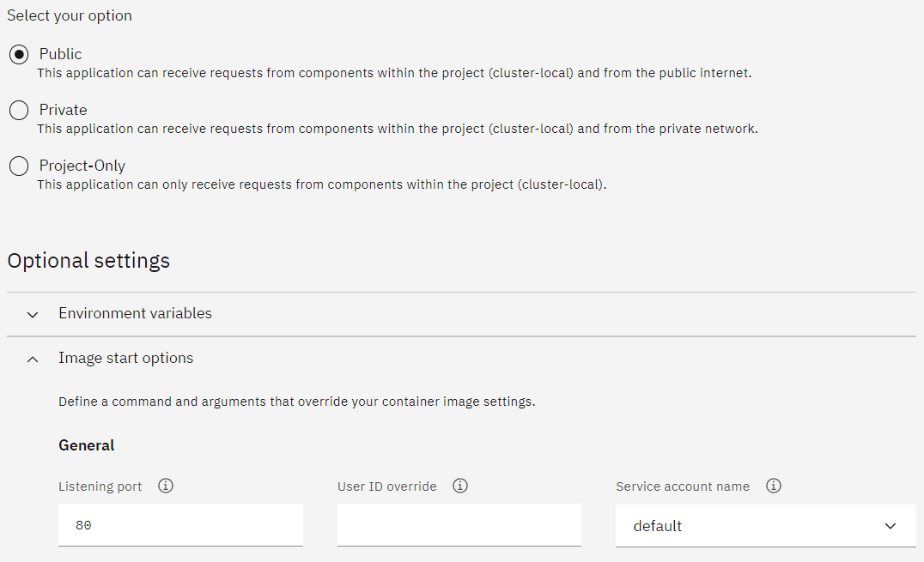
Task: Click the Environment variables chevron icon
Action: tap(32, 314)
